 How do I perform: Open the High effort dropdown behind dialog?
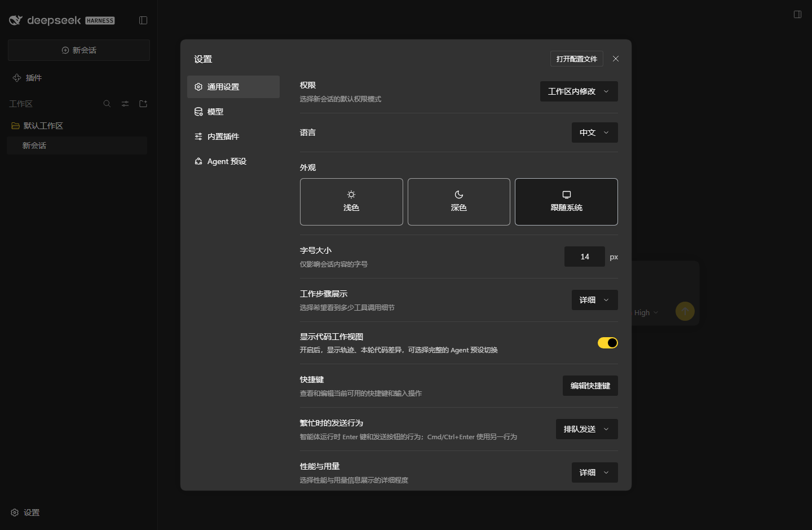[646, 312]
